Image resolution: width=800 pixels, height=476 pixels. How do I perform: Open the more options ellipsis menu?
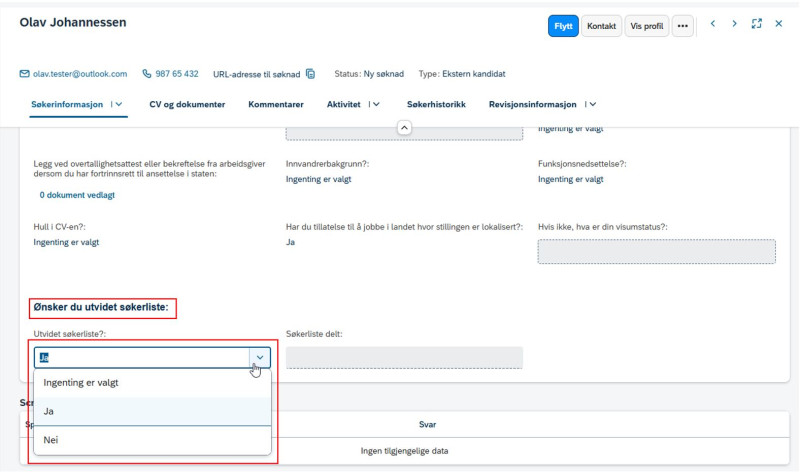pos(683,26)
